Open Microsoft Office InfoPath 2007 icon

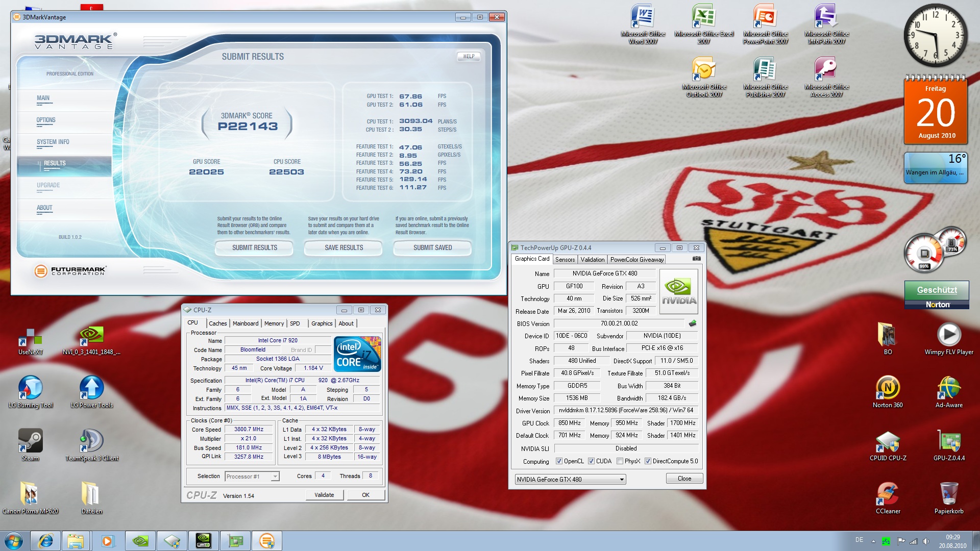pos(826,24)
